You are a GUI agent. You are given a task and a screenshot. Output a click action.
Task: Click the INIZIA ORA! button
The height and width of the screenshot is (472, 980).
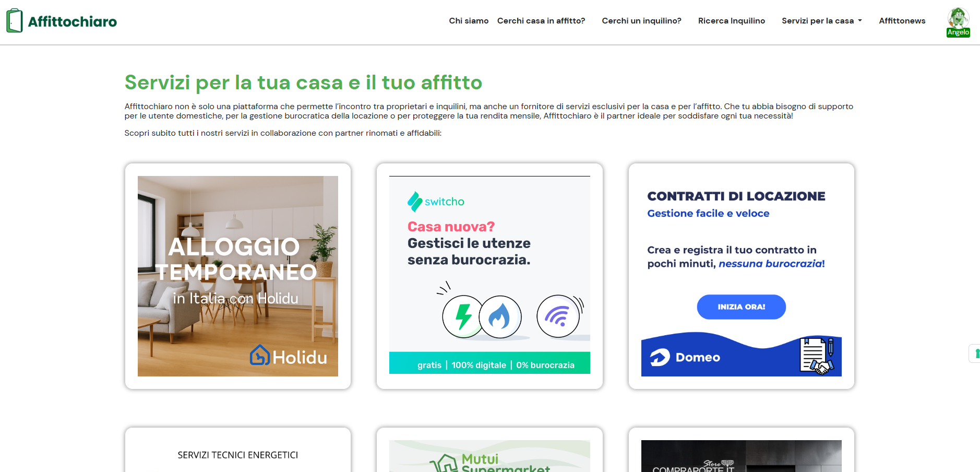click(741, 307)
